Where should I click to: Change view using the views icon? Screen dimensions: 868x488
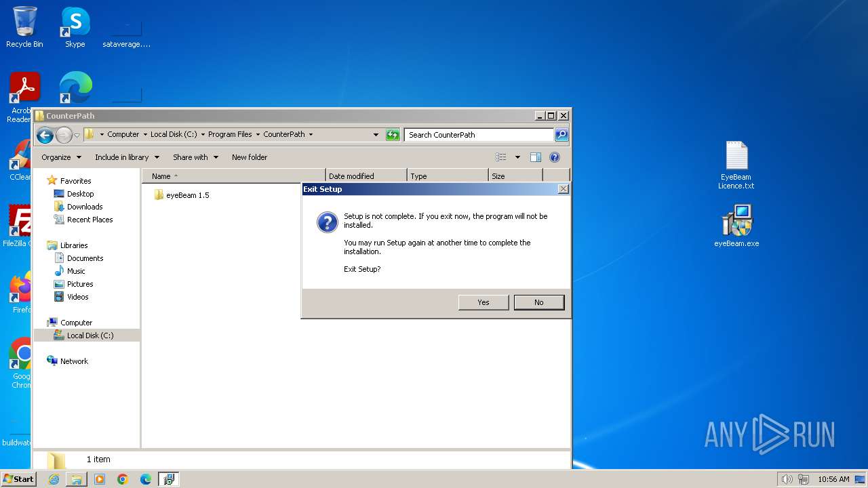click(501, 157)
